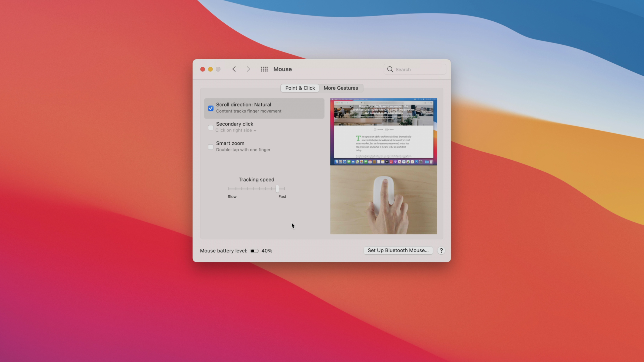
Task: Click the search magnifier icon
Action: [x=390, y=69]
